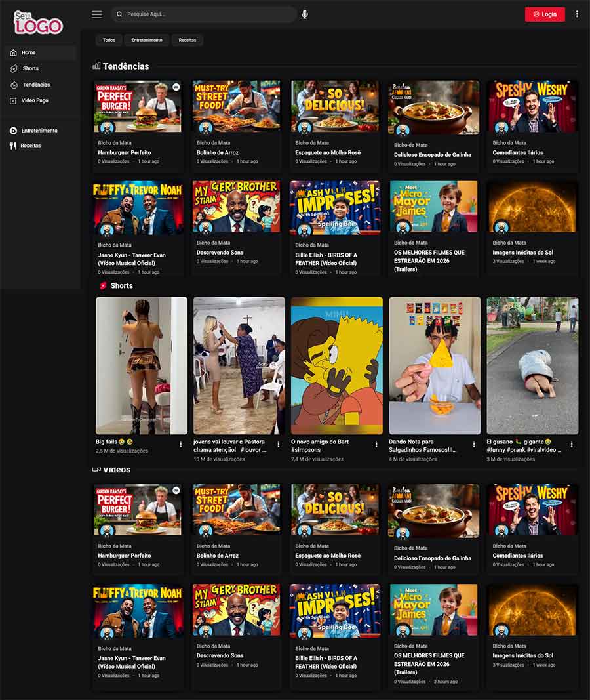Image resolution: width=590 pixels, height=700 pixels.
Task: Click the red Login button
Action: [545, 14]
